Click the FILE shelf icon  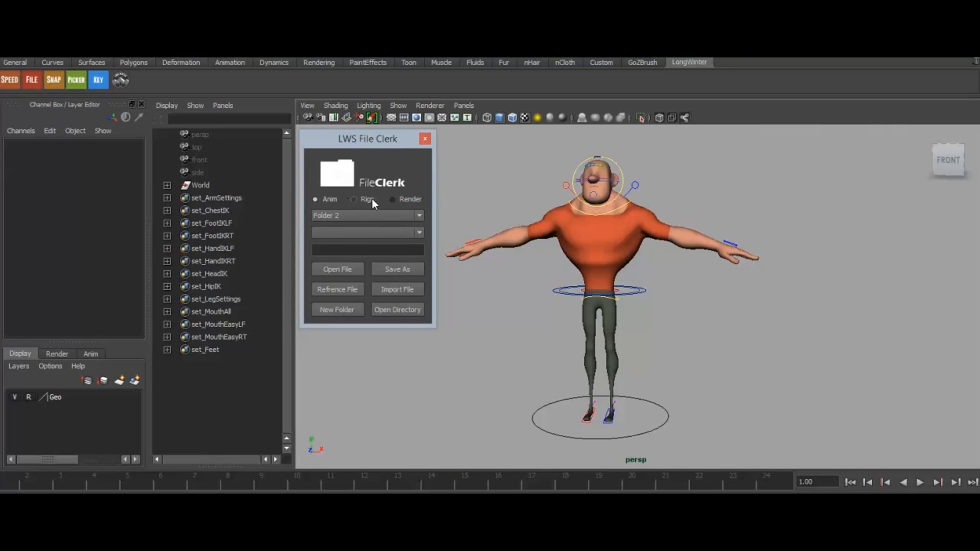tap(32, 80)
